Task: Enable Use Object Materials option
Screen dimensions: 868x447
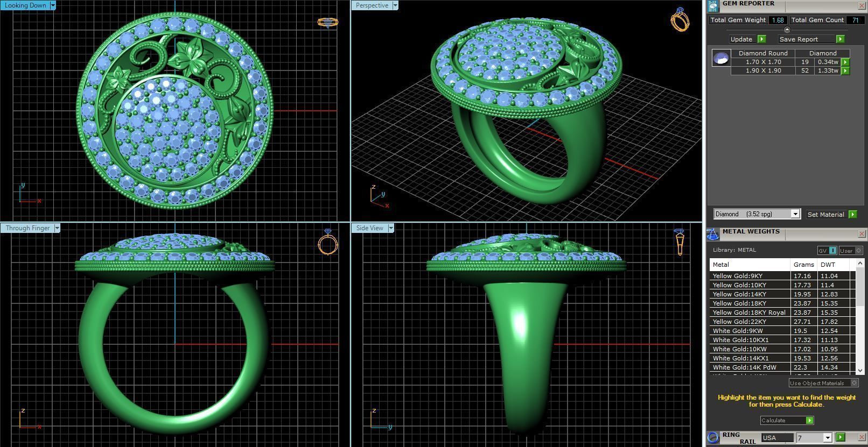Action: pos(823,383)
